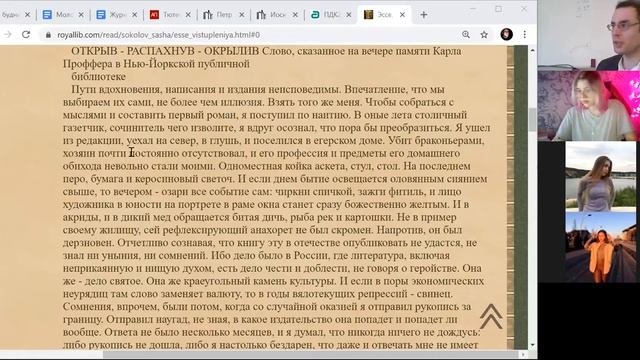Open Chrome's three-dot menu
640x360 pixels.
coord(524,35)
